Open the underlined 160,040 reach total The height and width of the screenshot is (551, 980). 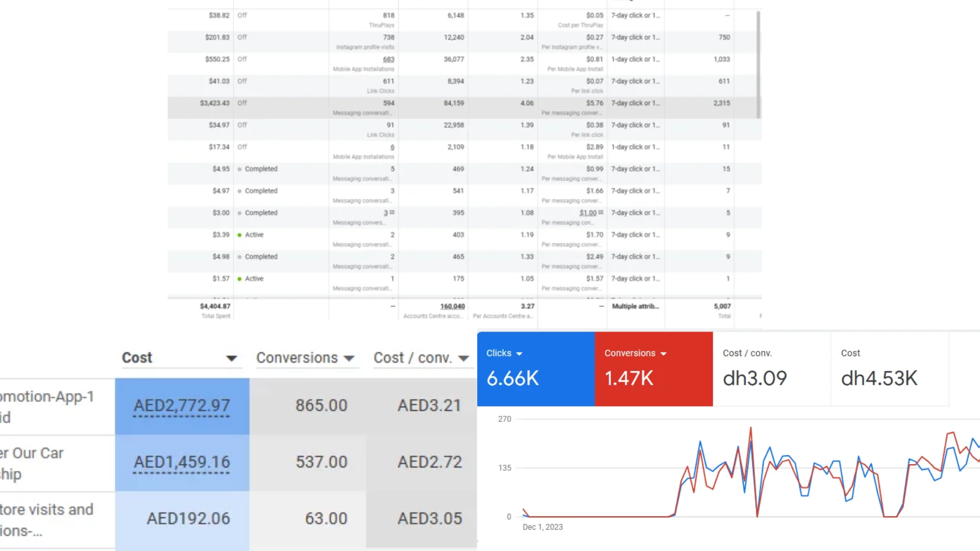coord(453,306)
